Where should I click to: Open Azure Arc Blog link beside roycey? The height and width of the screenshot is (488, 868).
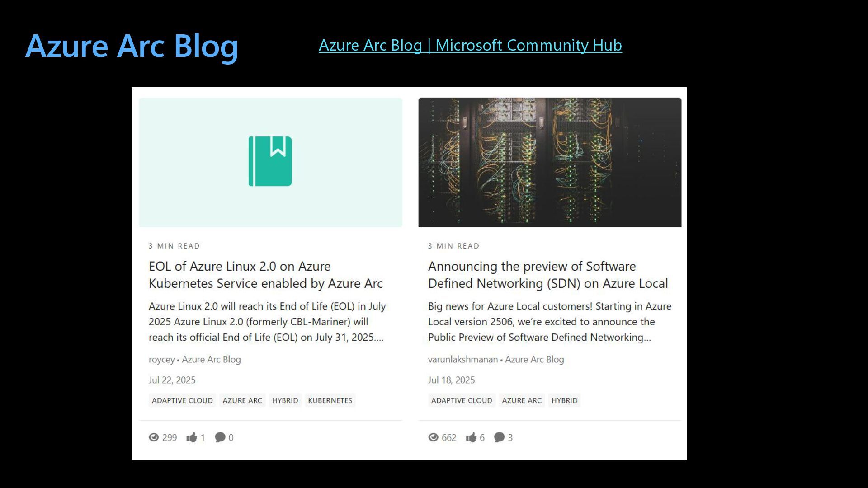tap(211, 360)
